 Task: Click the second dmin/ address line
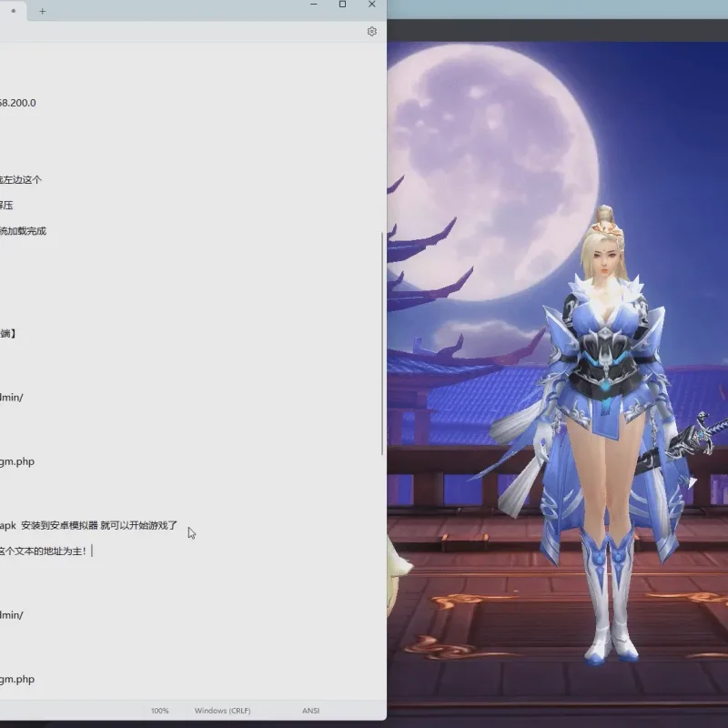point(11,615)
